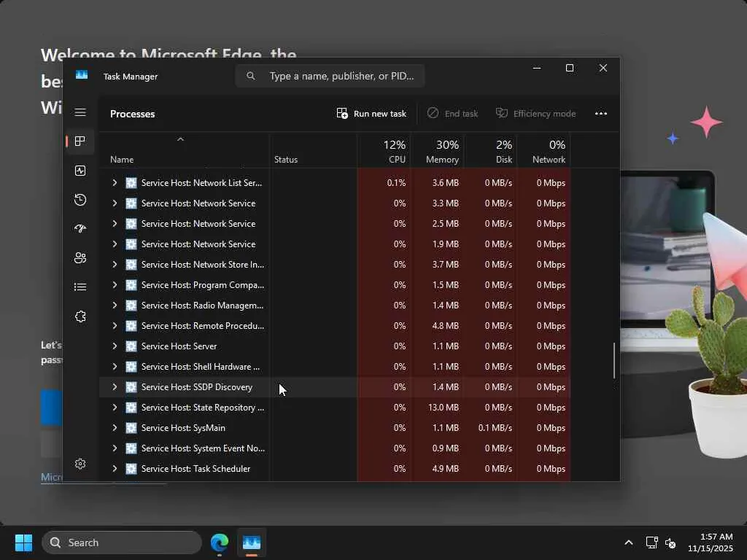Open the Performance page in the sidebar

click(x=80, y=171)
